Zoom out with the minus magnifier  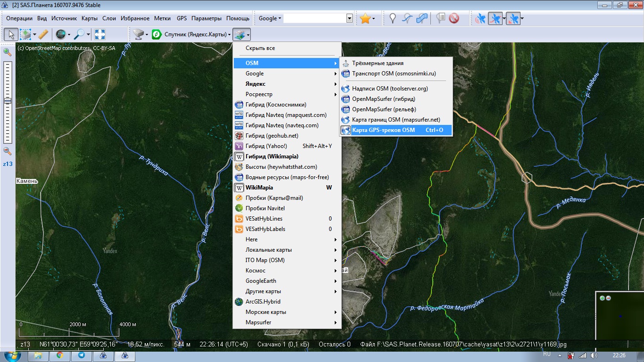7,151
